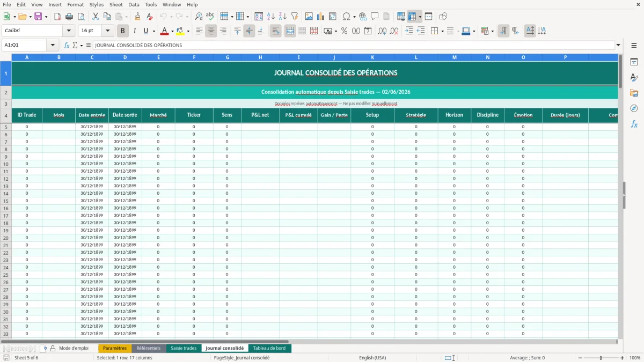Screen dimensions: 644x362
Task: Click the formula input field
Action: click(354, 45)
